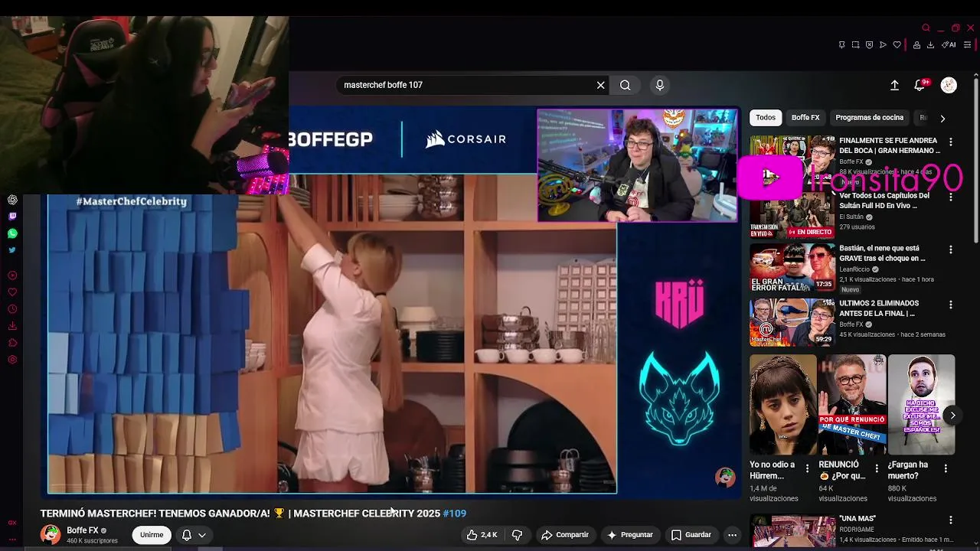Open the YouTube account avatar menu
The image size is (980, 551).
coord(949,85)
